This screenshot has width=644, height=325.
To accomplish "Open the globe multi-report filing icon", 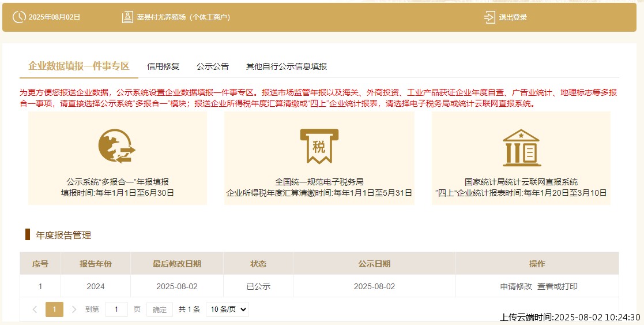I will pos(116,146).
